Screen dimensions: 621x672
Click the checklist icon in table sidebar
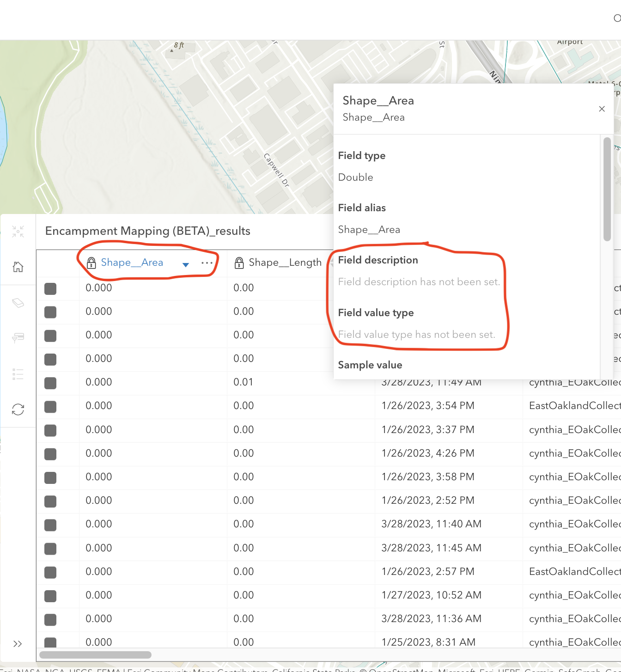(x=18, y=374)
